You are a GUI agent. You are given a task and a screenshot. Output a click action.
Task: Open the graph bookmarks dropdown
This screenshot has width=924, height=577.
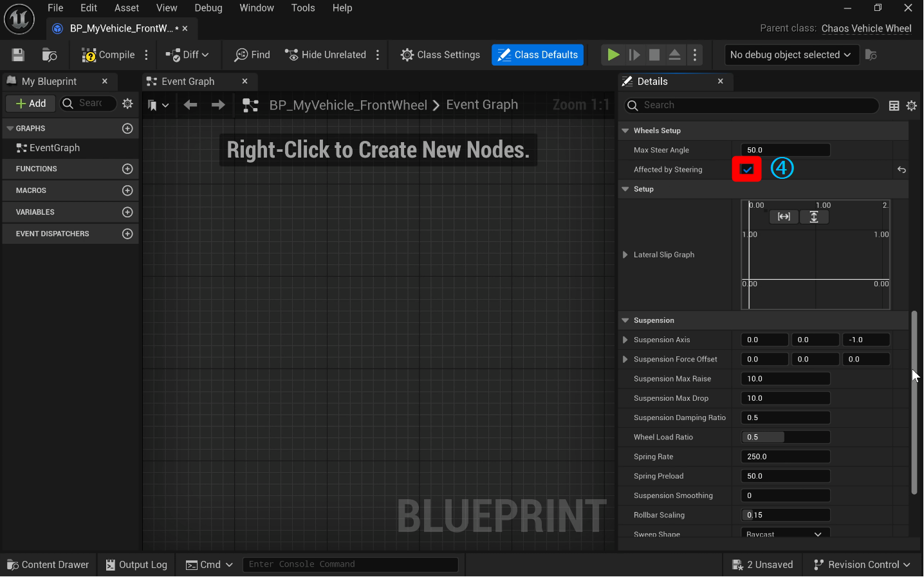pos(158,105)
